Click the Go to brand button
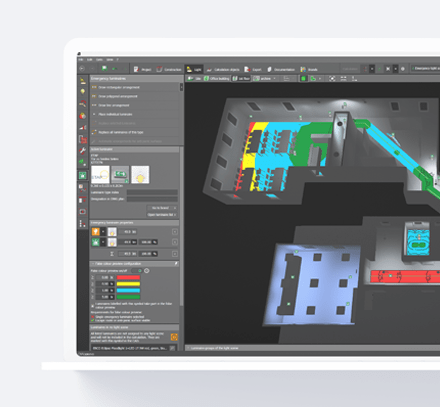 (x=162, y=208)
